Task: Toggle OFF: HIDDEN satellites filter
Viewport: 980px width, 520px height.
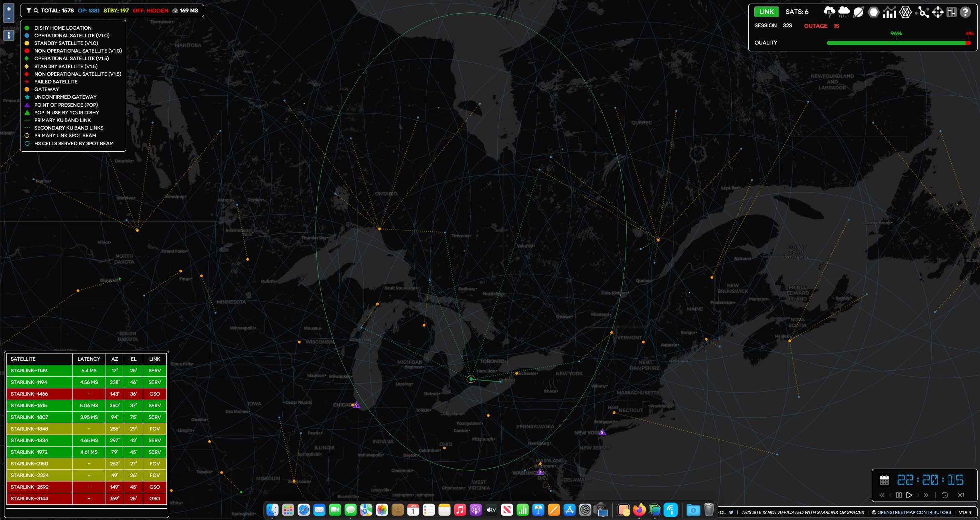Action: click(150, 11)
